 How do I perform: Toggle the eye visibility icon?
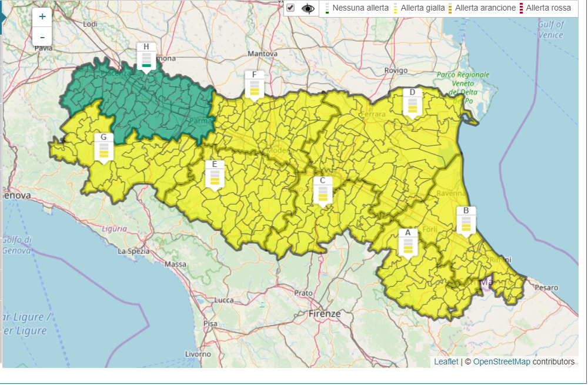point(308,8)
